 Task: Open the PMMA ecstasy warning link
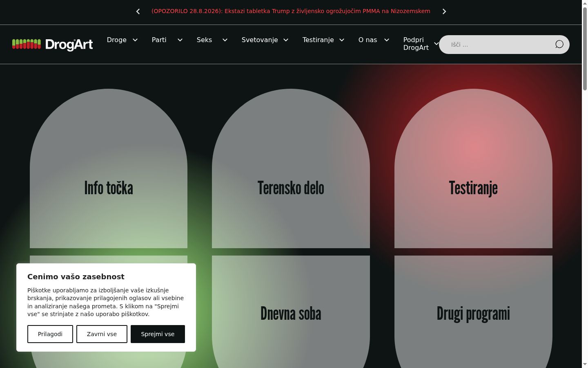coord(291,11)
